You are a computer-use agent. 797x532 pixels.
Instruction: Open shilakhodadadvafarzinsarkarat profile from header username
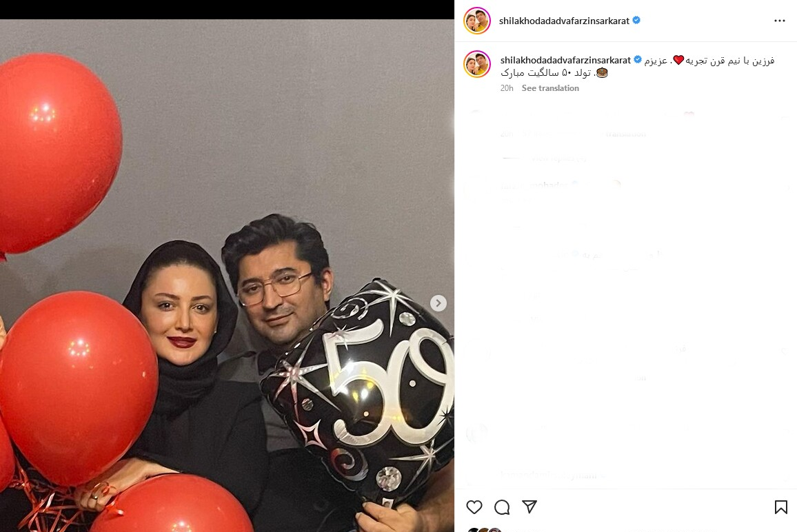(x=564, y=21)
